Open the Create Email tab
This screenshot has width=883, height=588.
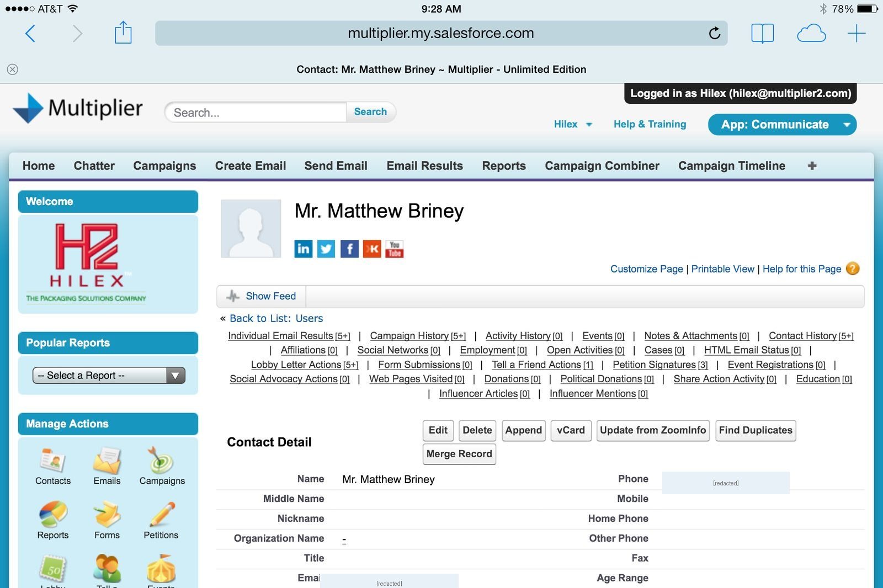[251, 166]
